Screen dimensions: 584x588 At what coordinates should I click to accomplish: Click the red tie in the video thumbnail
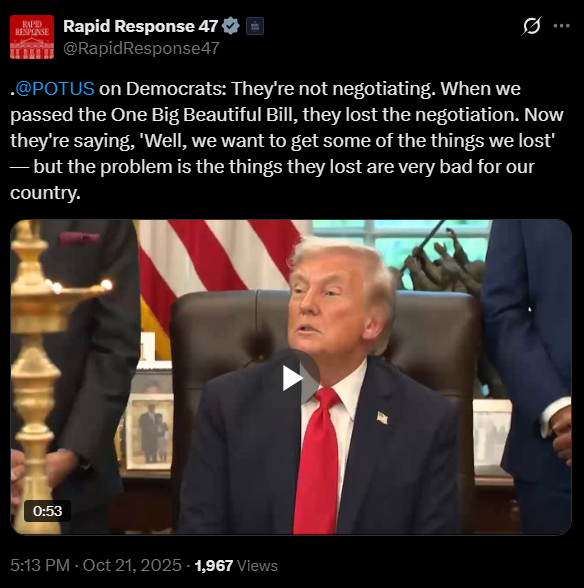click(x=317, y=461)
